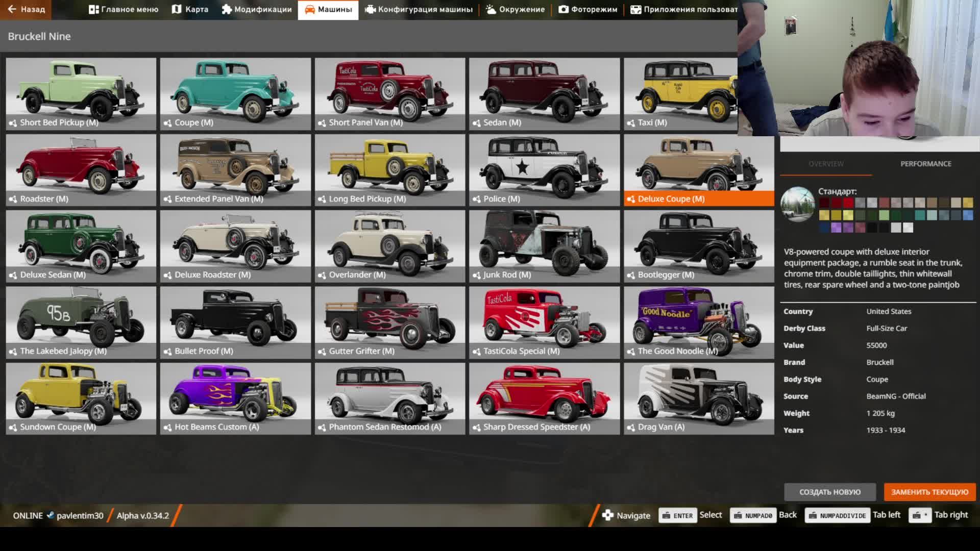
Task: Pick the teal paint swatch
Action: click(920, 215)
